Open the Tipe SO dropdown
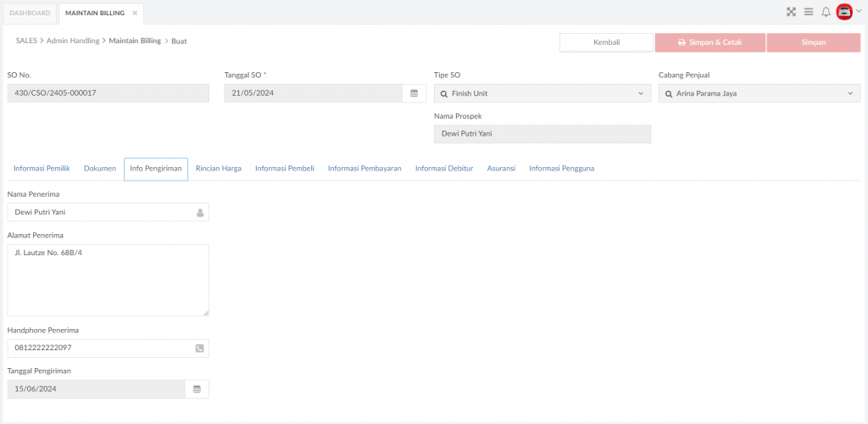Screen dimensions: 868x424 tap(542, 93)
